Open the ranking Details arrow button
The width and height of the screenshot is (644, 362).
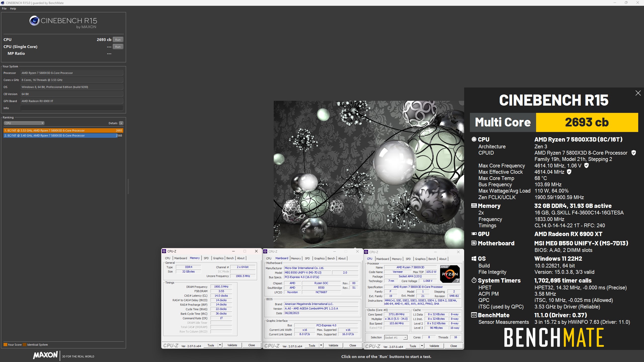121,123
